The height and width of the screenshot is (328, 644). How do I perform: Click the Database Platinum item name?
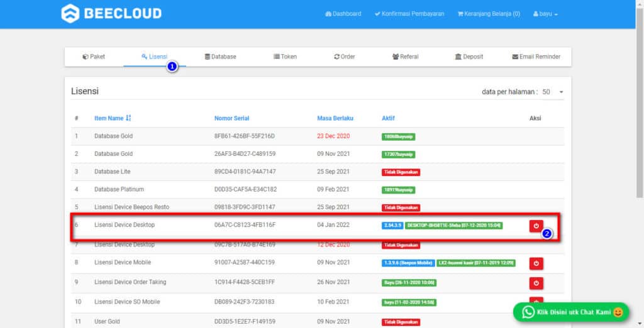point(119,189)
